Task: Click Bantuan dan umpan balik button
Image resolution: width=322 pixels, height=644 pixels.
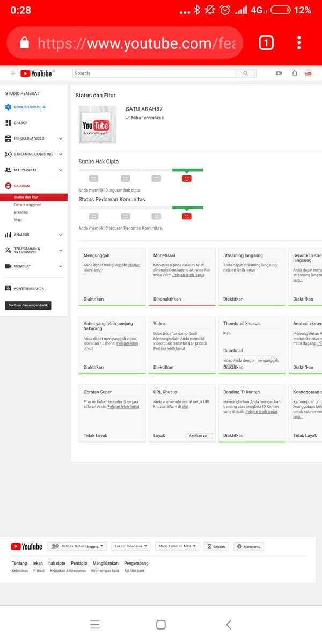Action: point(28,305)
